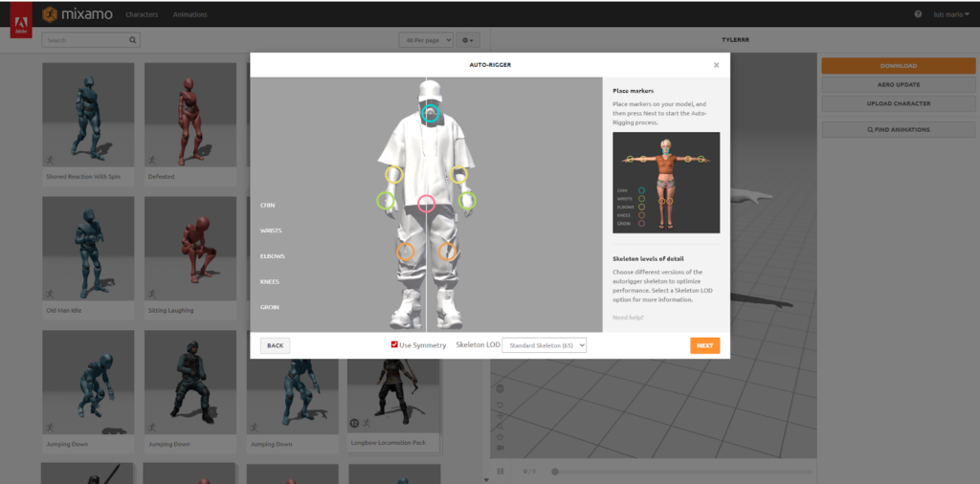Select the Shoved Reaction With Spin thumbnail
The image size is (980, 484).
[88, 114]
